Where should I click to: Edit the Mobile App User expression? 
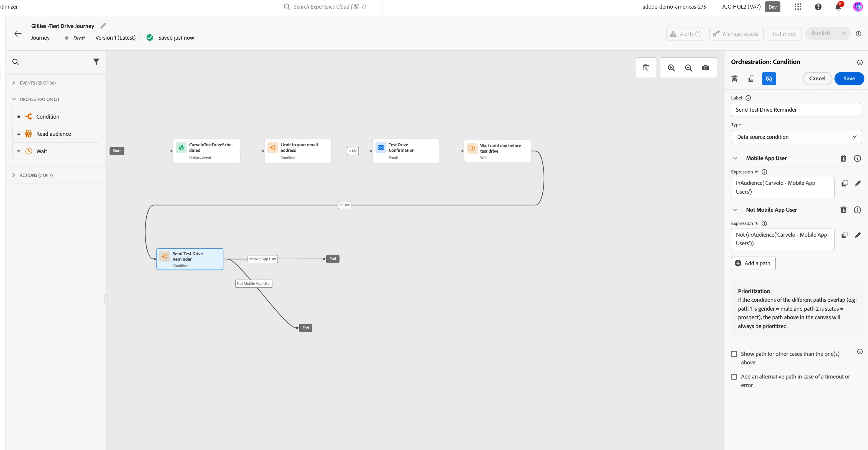coord(858,183)
